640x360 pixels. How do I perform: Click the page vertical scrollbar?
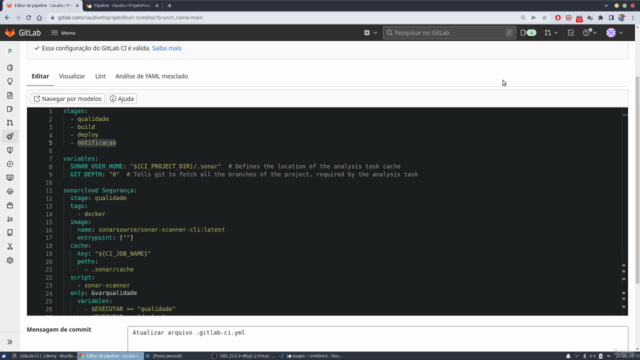637,180
